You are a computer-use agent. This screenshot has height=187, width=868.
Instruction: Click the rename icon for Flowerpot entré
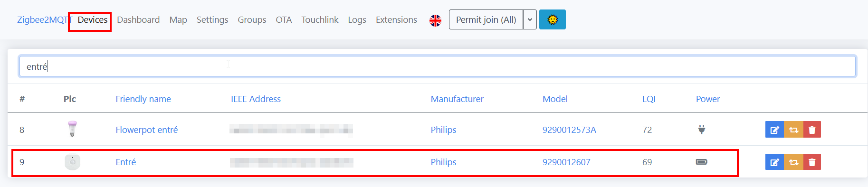tap(774, 130)
